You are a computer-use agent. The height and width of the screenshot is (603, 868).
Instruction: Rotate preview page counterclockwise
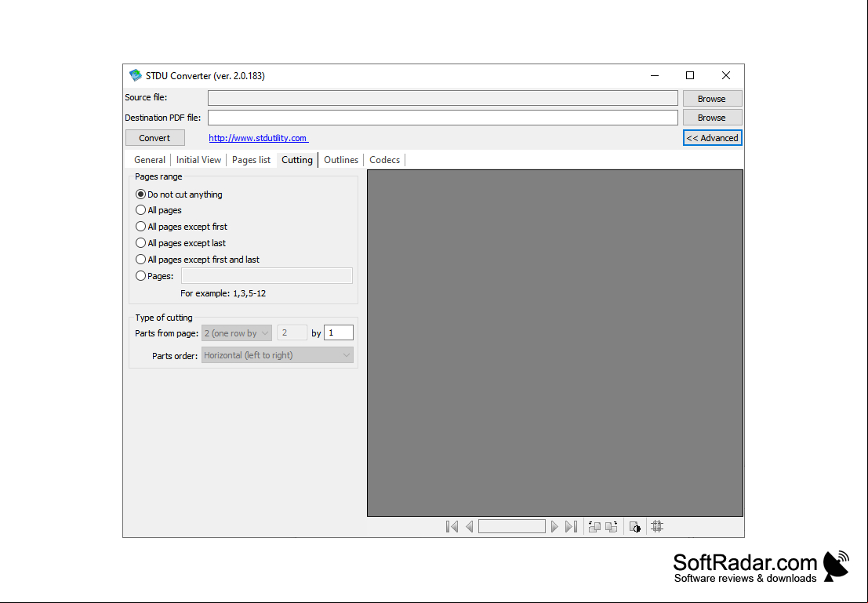coord(594,527)
